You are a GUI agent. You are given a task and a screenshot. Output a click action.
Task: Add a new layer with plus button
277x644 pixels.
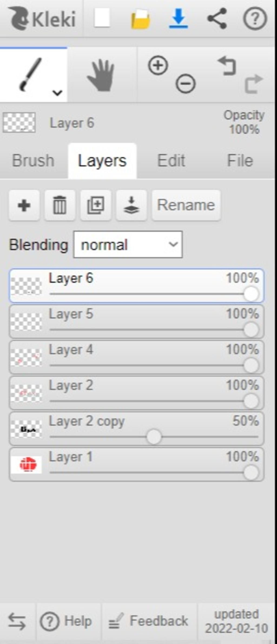[24, 205]
